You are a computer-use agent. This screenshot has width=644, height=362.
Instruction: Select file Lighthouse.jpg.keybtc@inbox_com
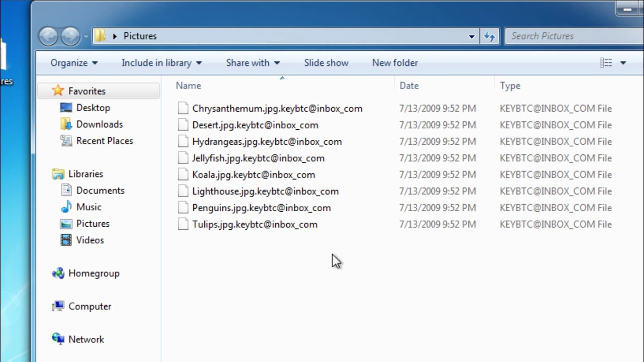coord(265,192)
